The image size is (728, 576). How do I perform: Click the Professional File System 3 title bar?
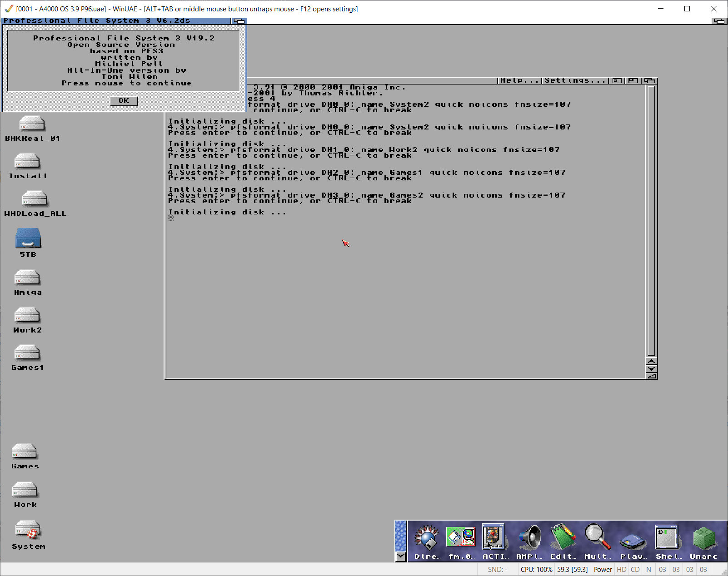[x=117, y=21]
